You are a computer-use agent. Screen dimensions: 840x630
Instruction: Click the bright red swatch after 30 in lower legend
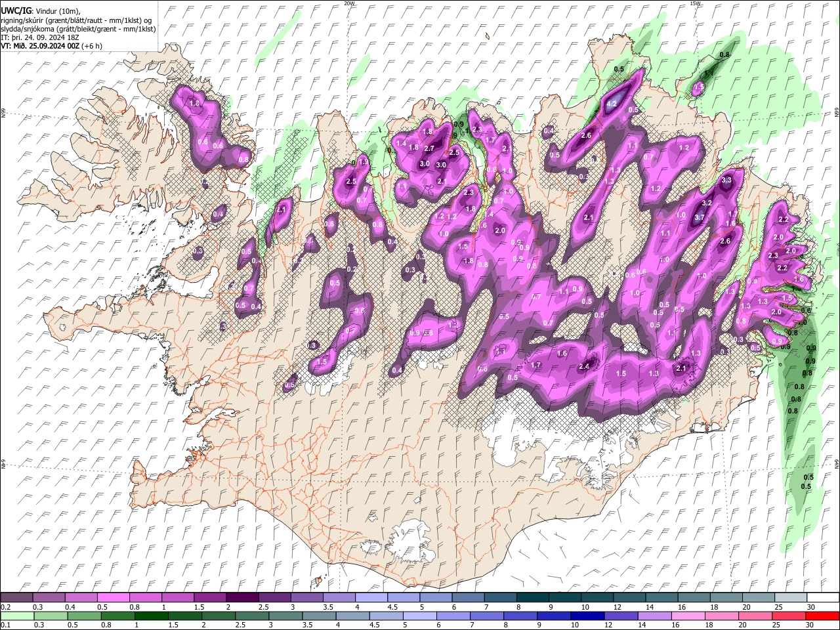point(823,616)
